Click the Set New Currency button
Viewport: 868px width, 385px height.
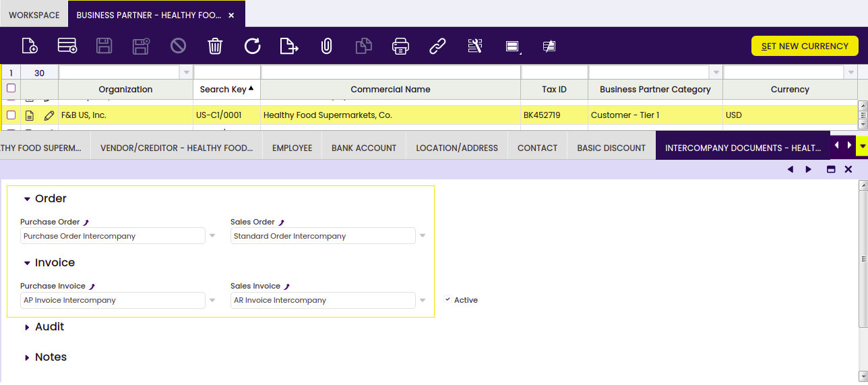[805, 46]
